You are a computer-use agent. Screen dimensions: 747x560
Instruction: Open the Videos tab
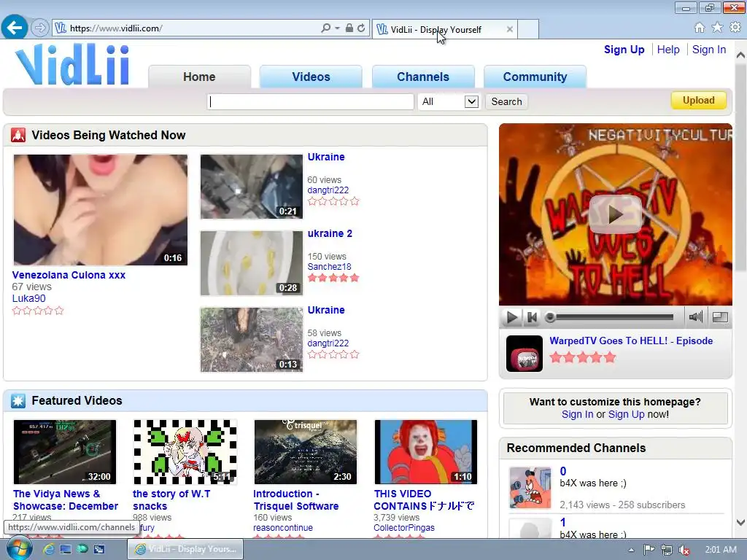point(311,77)
